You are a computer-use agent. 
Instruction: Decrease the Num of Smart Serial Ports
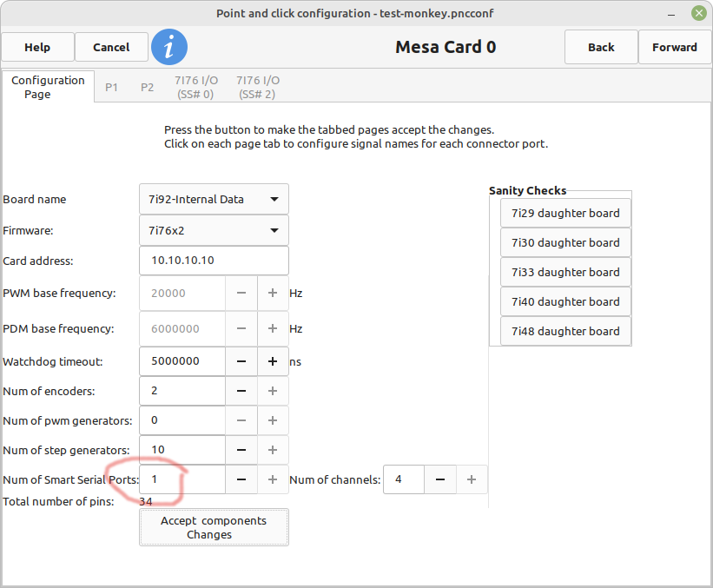(x=241, y=479)
